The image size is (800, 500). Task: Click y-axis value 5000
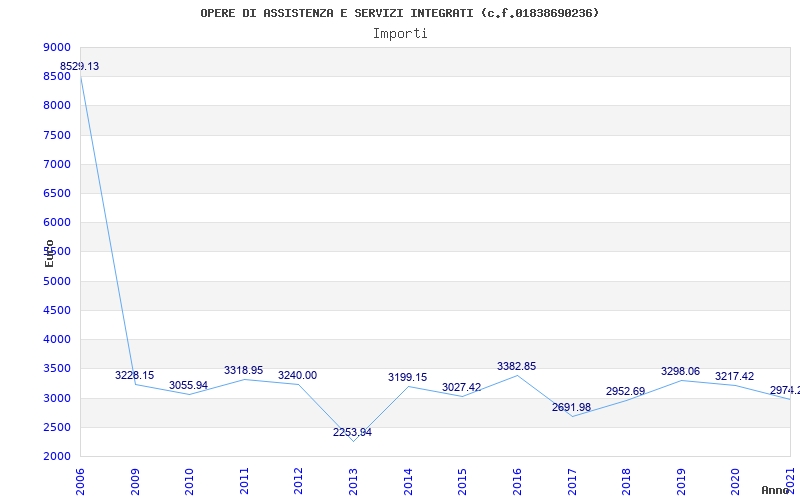tap(57, 281)
